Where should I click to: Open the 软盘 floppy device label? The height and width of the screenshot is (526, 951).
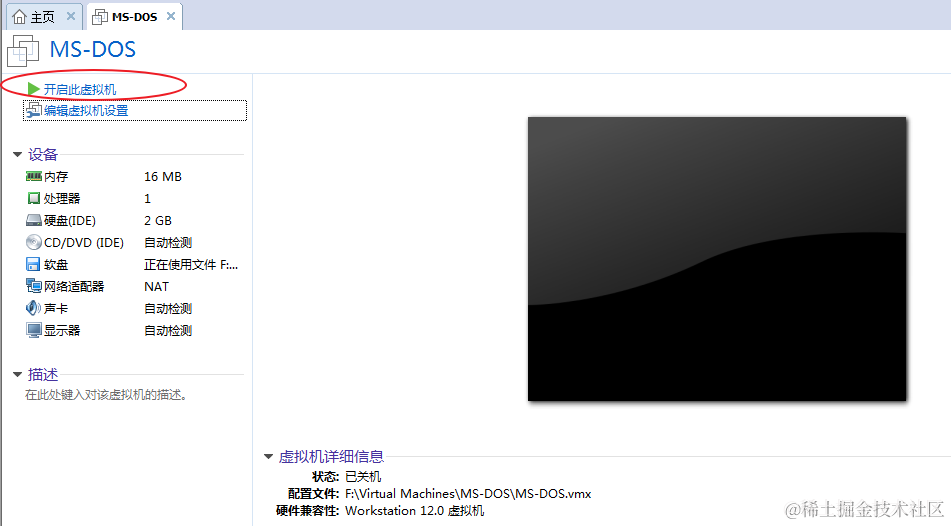click(56, 265)
